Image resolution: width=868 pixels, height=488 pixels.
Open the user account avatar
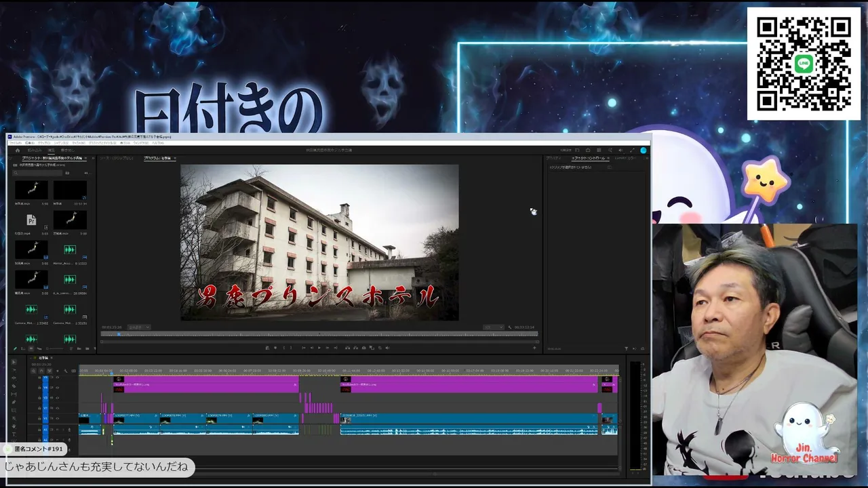(643, 150)
